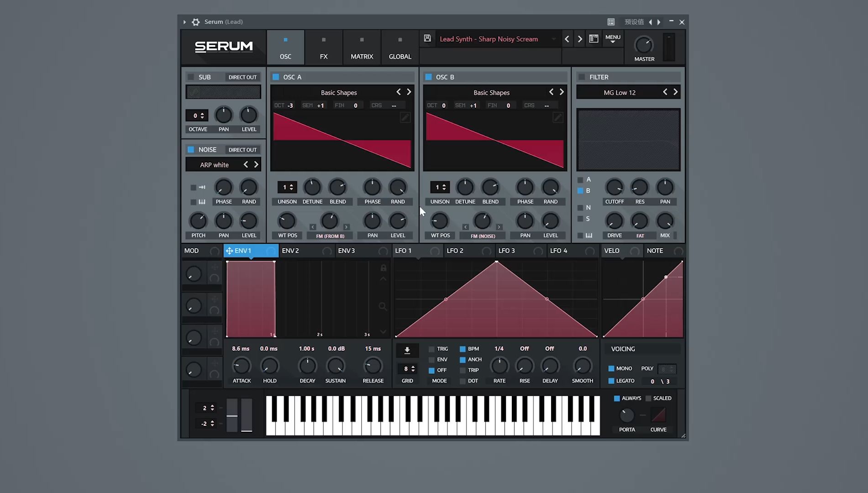Route oscillator A to filter
The width and height of the screenshot is (868, 493).
click(x=580, y=180)
